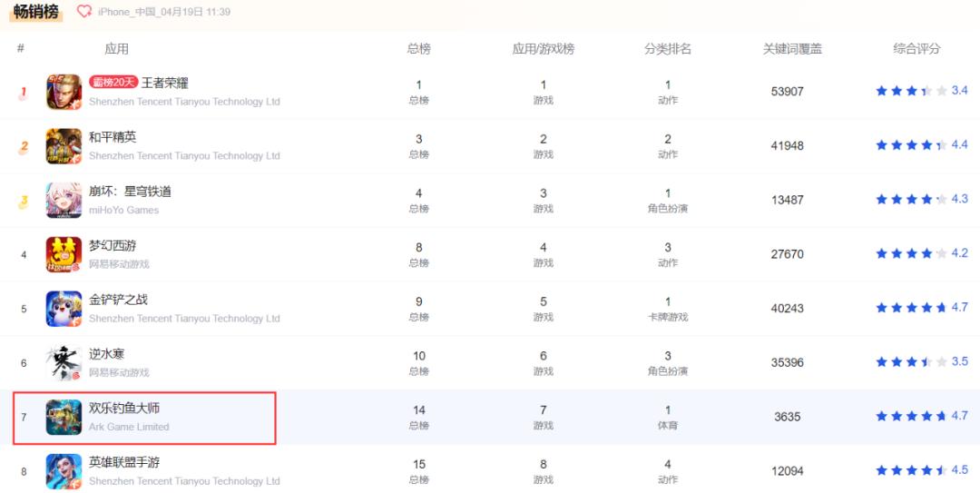The image size is (980, 493).
Task: Click the miHoYo Games developer name
Action: pos(123,210)
